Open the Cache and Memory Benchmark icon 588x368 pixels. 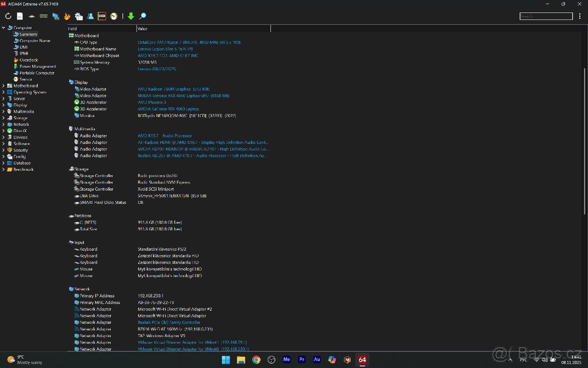point(44,16)
